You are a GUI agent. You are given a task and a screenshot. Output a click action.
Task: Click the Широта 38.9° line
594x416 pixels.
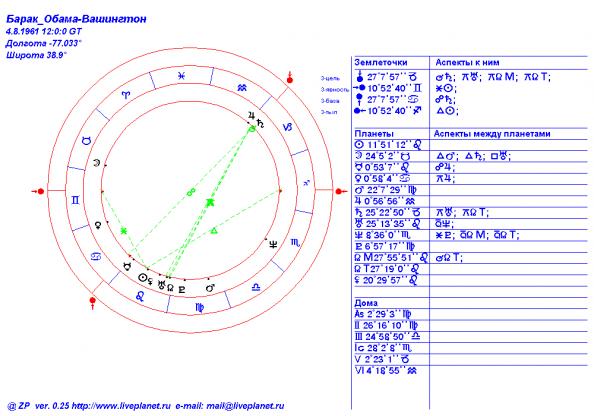[36, 55]
